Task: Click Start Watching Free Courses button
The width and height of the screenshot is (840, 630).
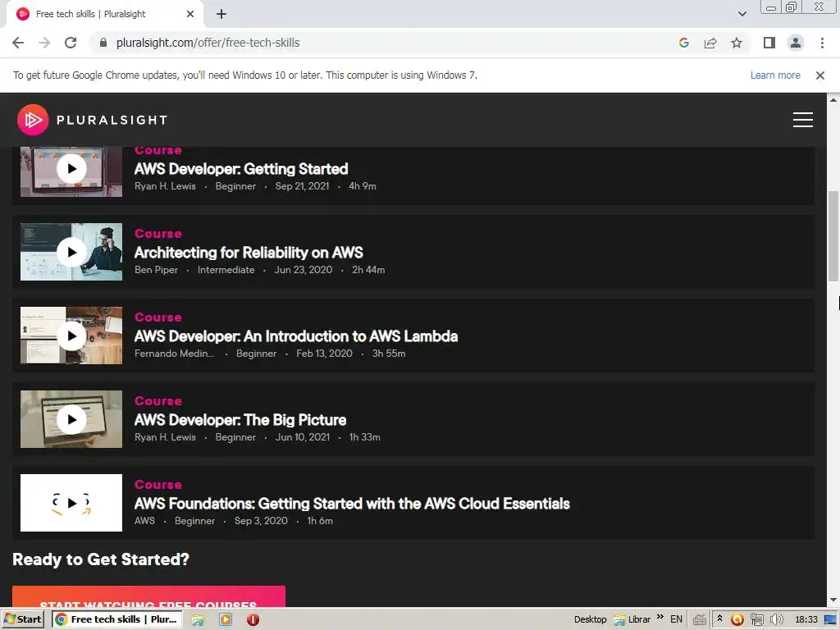Action: point(148,597)
